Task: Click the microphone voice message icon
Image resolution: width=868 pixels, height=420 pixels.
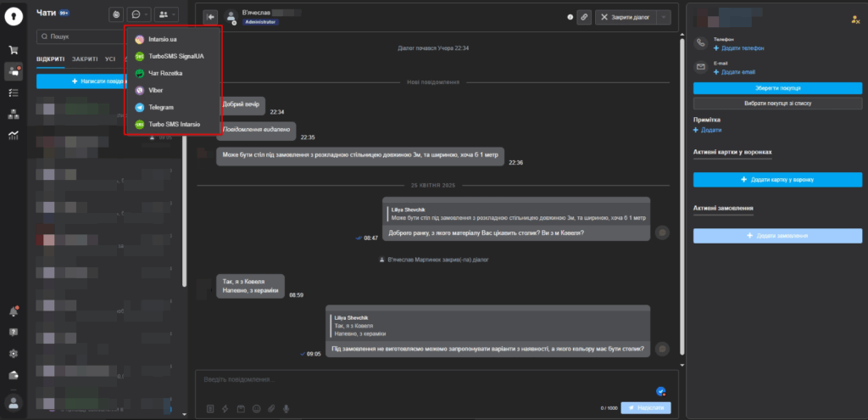Action: click(x=287, y=408)
